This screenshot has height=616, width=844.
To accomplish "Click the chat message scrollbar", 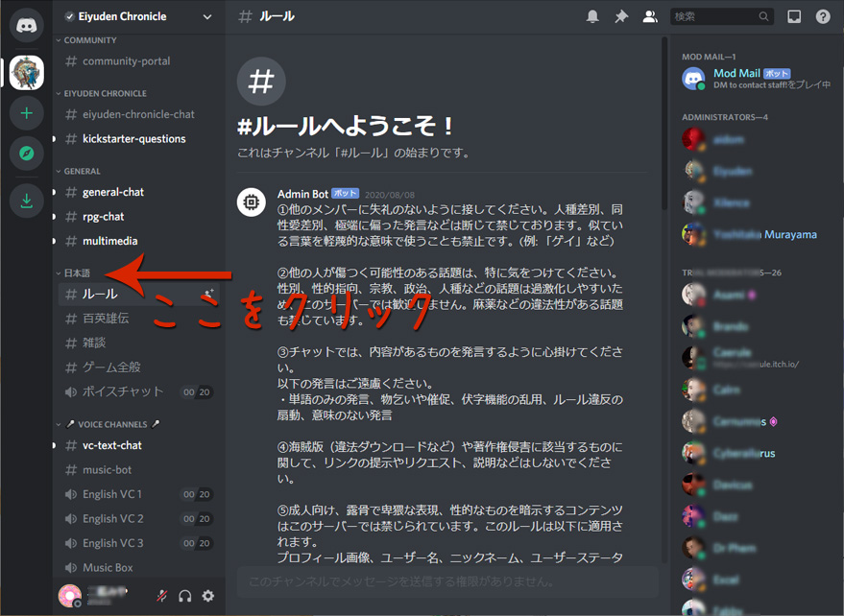I will (x=664, y=124).
